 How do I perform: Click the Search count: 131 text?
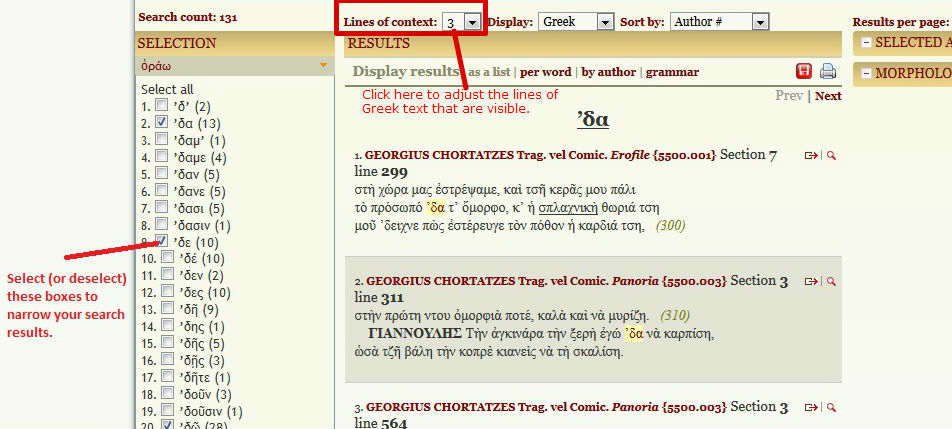pyautogui.click(x=188, y=17)
